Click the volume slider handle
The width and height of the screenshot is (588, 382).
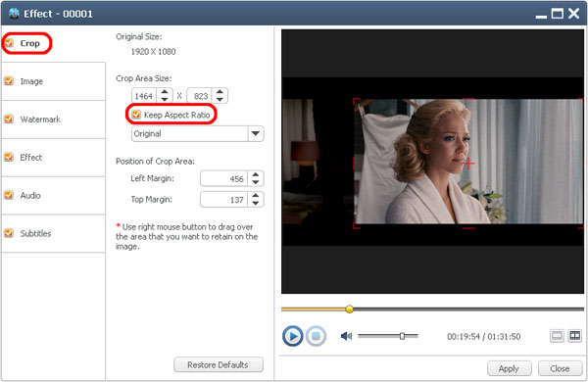click(x=402, y=336)
